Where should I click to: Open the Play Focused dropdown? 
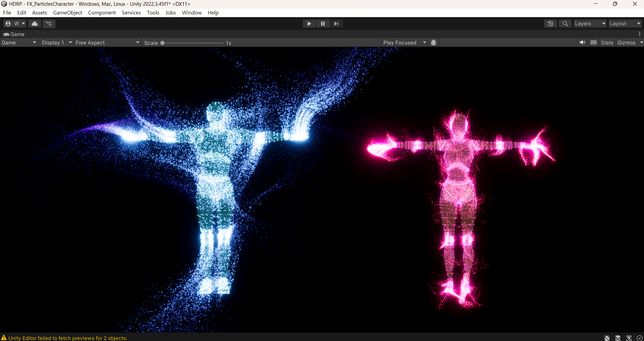tap(405, 43)
